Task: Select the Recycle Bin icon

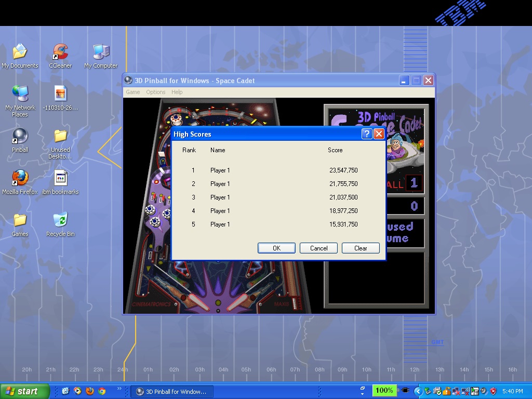Action: (60, 220)
